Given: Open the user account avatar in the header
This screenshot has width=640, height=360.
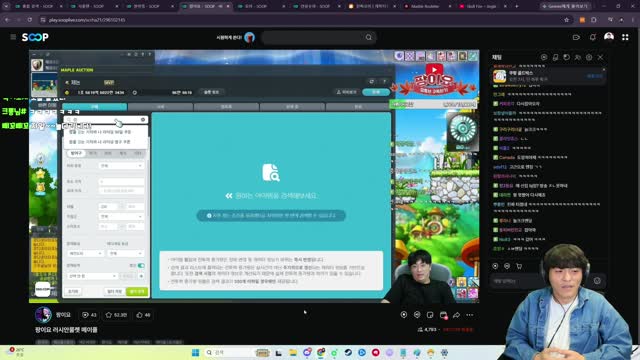Looking at the screenshot, I should tap(609, 37).
